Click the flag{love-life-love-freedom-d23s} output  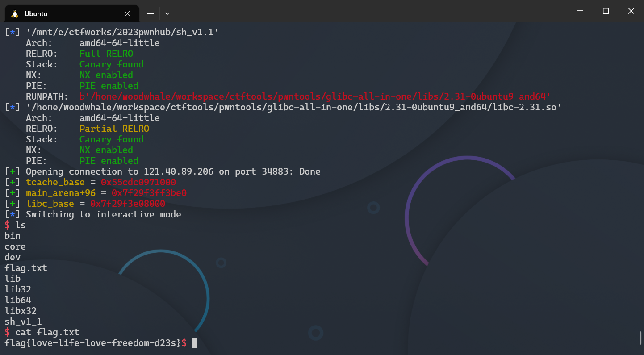coord(93,343)
